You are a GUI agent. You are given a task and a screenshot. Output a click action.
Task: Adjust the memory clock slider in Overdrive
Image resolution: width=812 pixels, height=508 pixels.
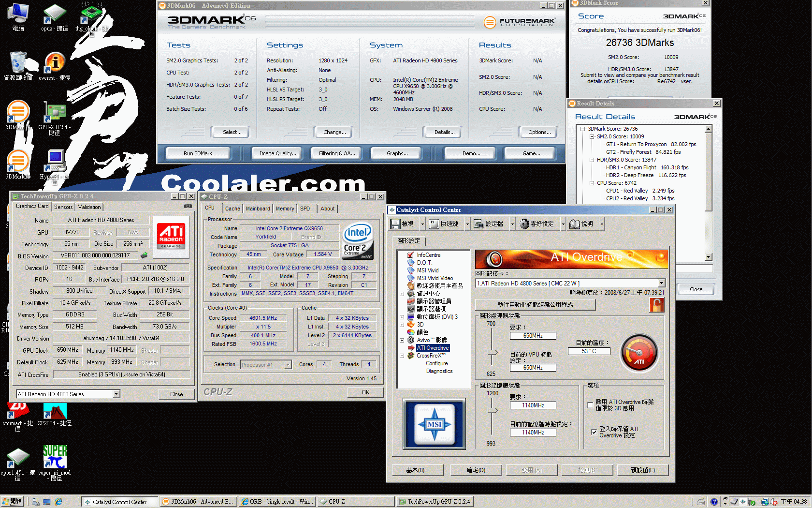point(493,411)
